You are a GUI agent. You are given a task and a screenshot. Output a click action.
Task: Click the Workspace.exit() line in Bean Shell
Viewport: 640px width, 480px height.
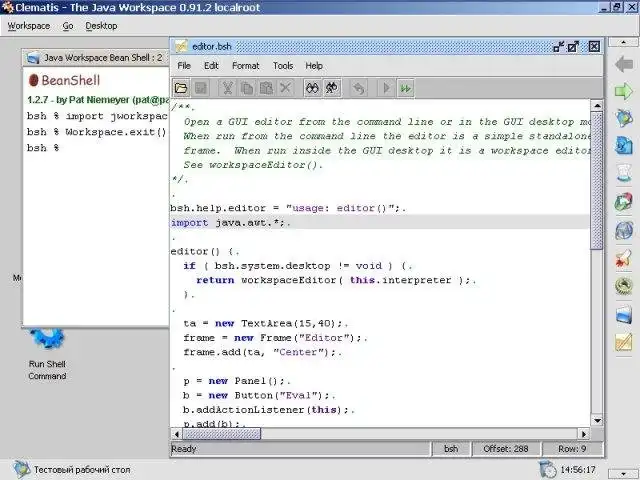[x=97, y=132]
